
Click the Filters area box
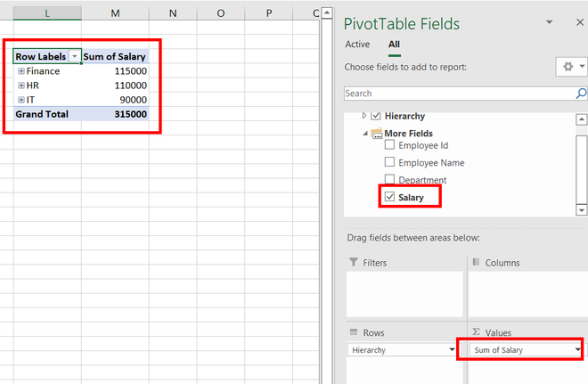click(x=404, y=294)
